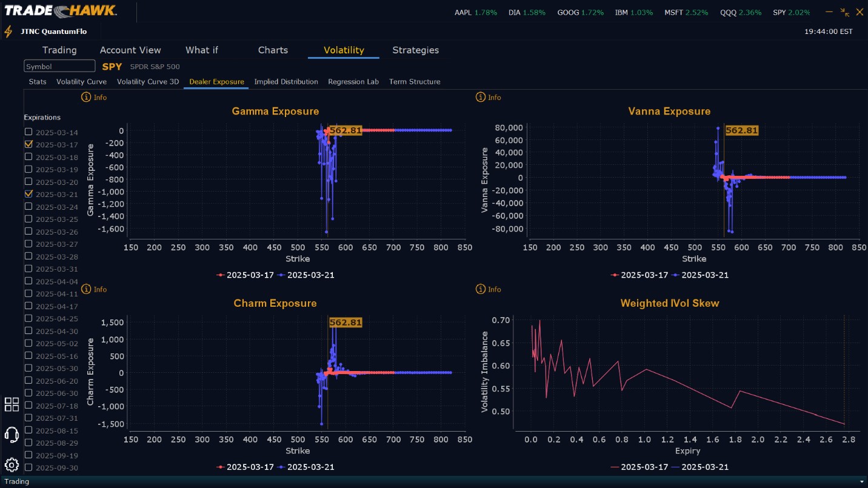This screenshot has height=488, width=868.
Task: Click the Symbol input field
Action: click(59, 66)
